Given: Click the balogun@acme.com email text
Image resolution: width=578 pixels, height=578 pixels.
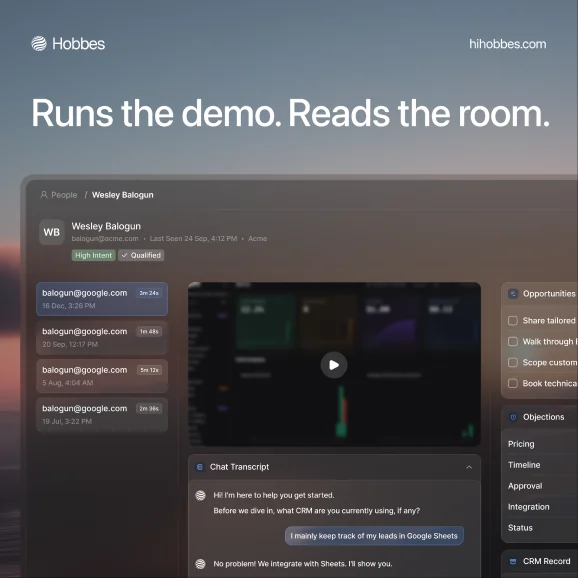Looking at the screenshot, I should [105, 238].
